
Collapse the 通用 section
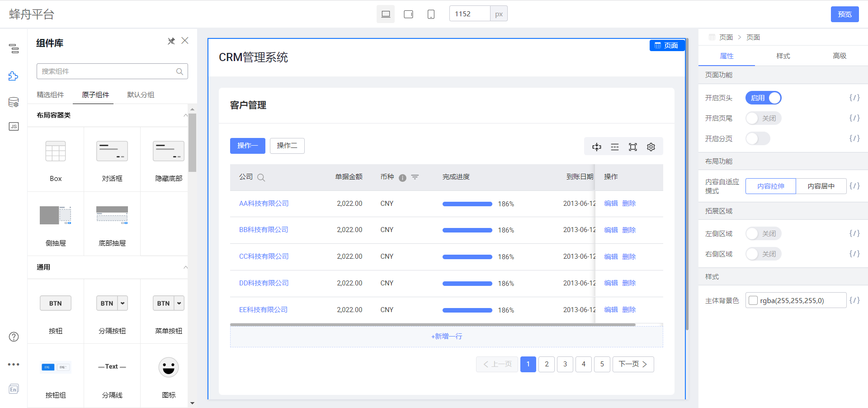point(185,267)
